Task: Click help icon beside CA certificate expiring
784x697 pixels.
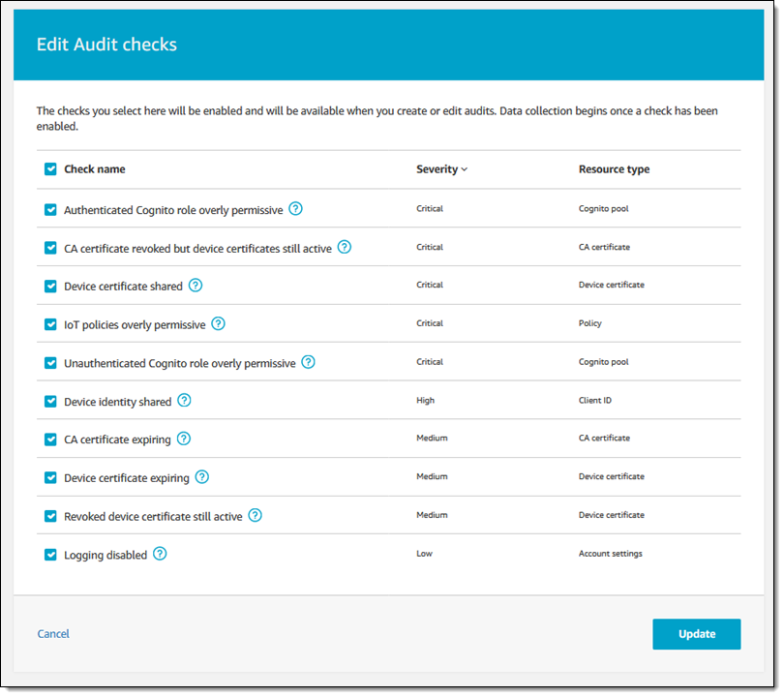Action: point(184,439)
